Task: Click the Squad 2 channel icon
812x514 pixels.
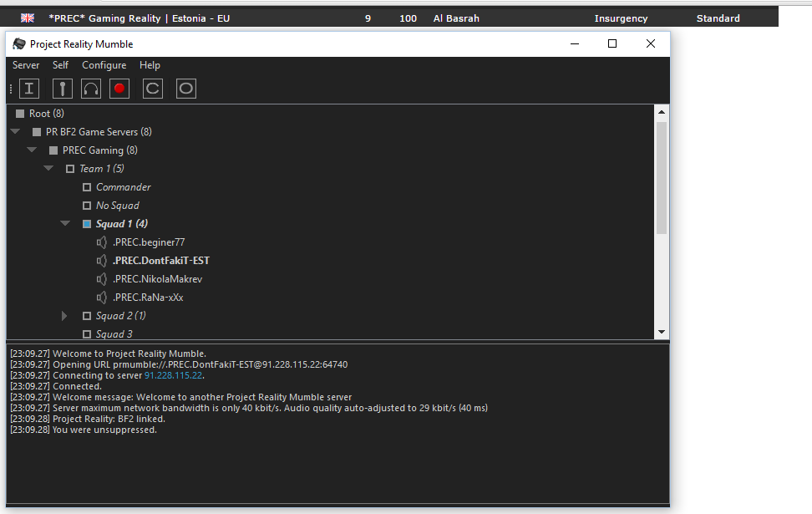Action: coord(87,316)
